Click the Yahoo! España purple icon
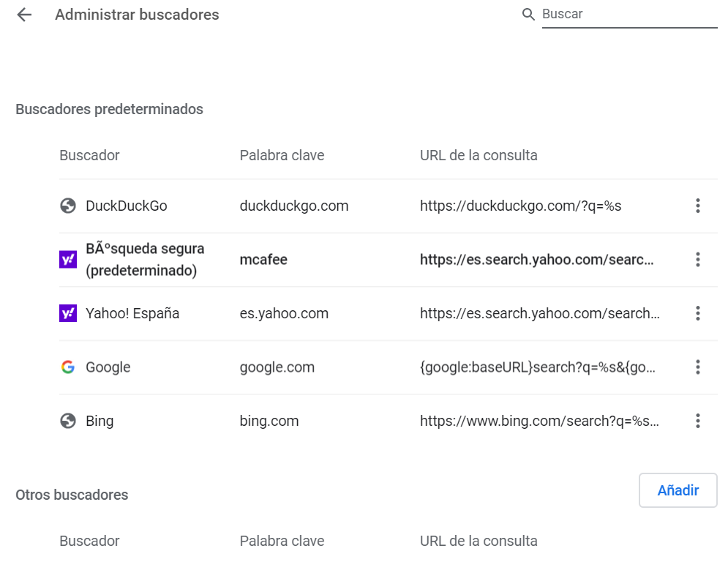 (68, 313)
